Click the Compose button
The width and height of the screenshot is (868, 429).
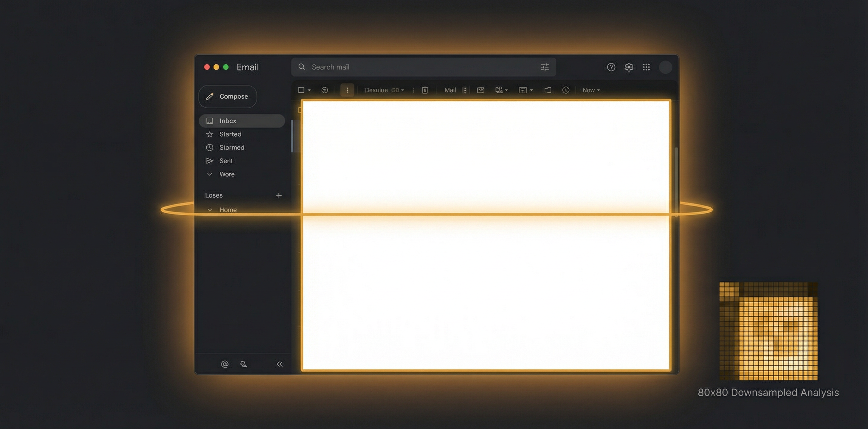228,97
